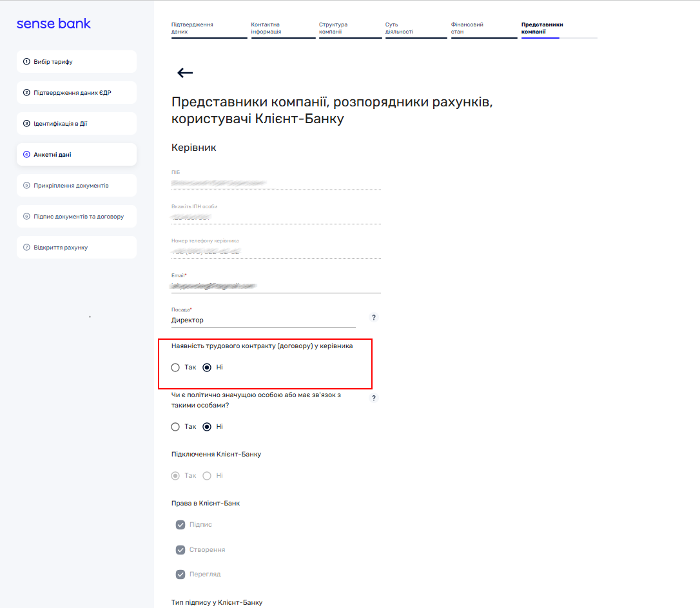The image size is (700, 608).
Task: Select Ні for Підключення Клієнт-Банку
Action: (x=207, y=476)
